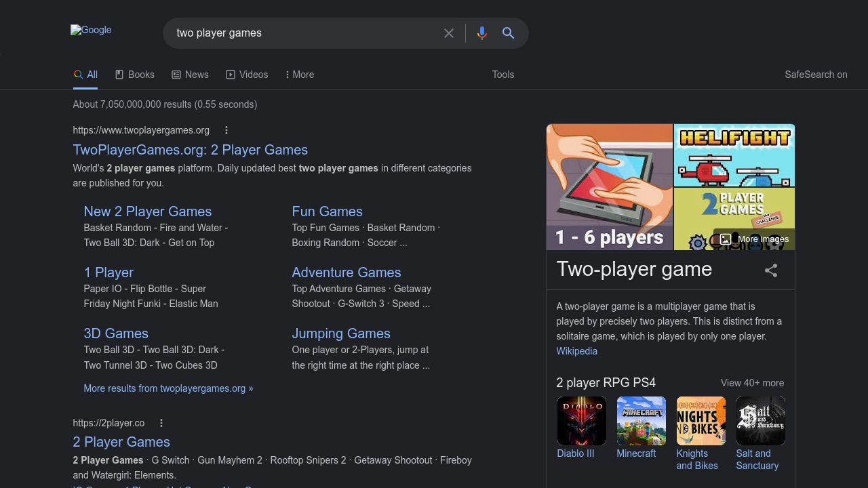Click the About 7,050,000,000 results text
Screen dimensions: 868x488
click(165, 104)
